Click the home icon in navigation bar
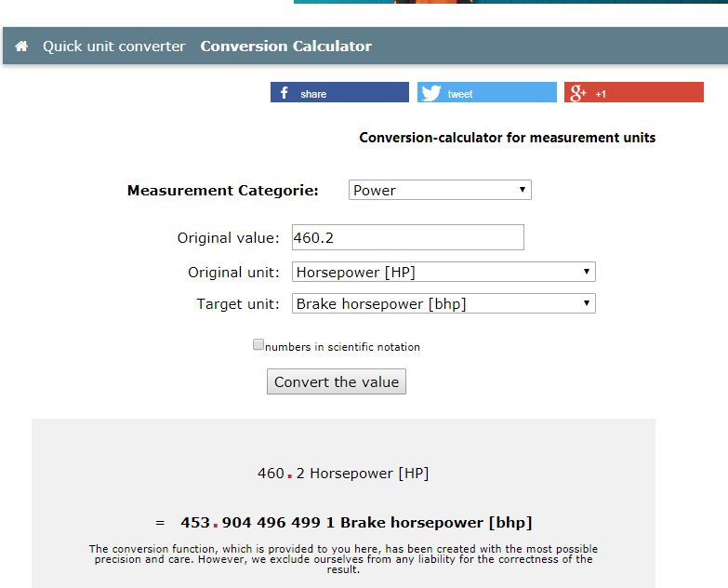728x588 pixels. (x=21, y=47)
